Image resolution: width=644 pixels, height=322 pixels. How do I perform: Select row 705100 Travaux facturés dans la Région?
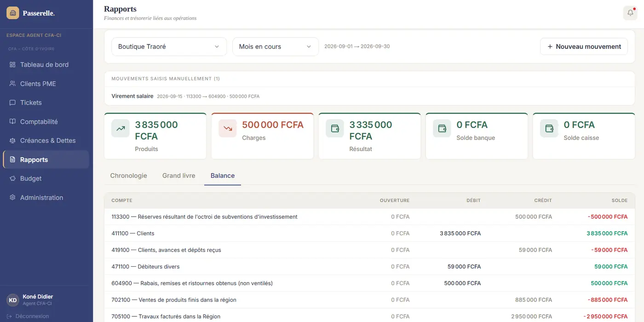[369, 316]
